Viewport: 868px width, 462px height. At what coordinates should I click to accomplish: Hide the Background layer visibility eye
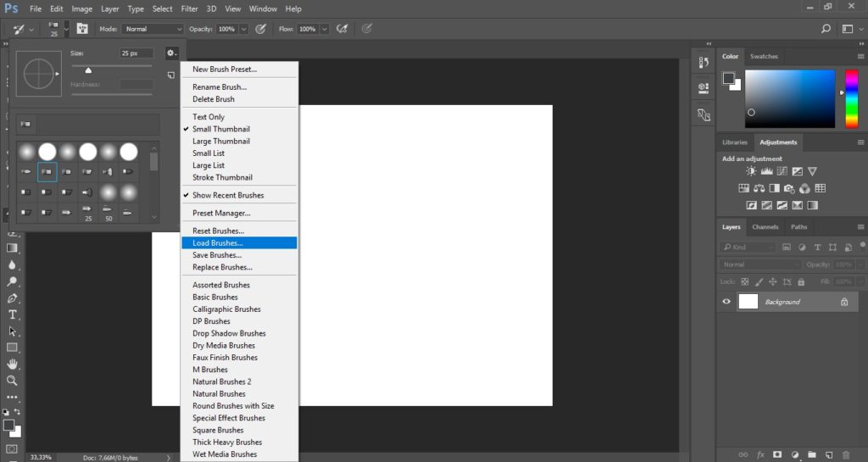[x=726, y=302]
